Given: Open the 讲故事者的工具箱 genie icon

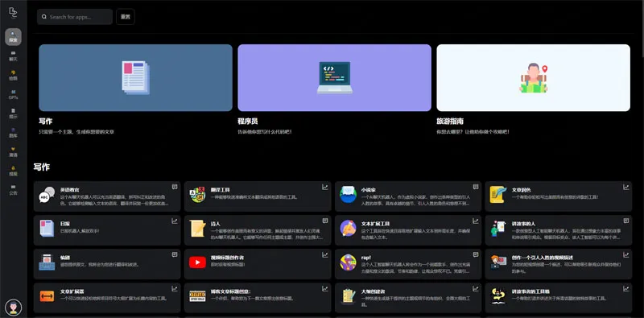Looking at the screenshot, I should 498,295.
